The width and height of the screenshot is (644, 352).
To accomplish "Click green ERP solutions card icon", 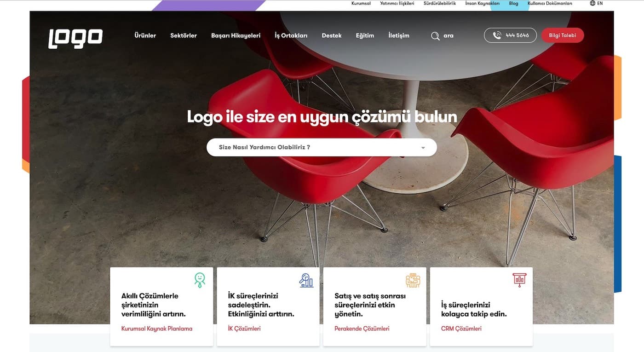I will tap(200, 280).
